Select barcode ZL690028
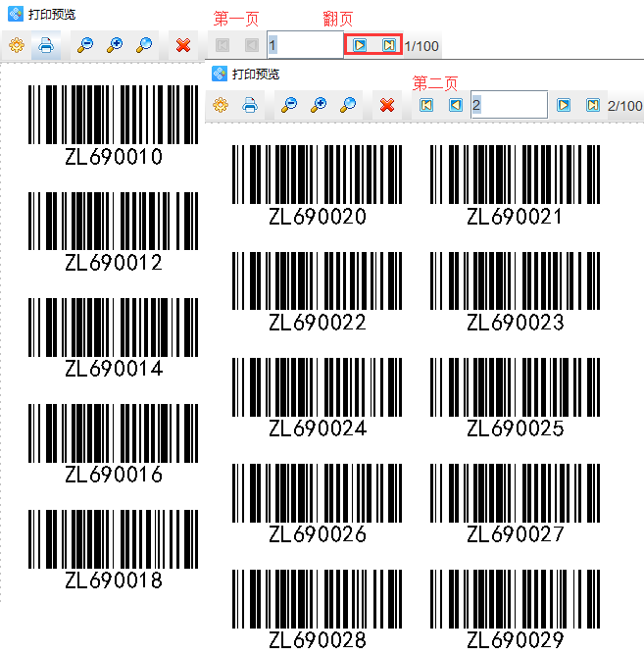 (317, 610)
